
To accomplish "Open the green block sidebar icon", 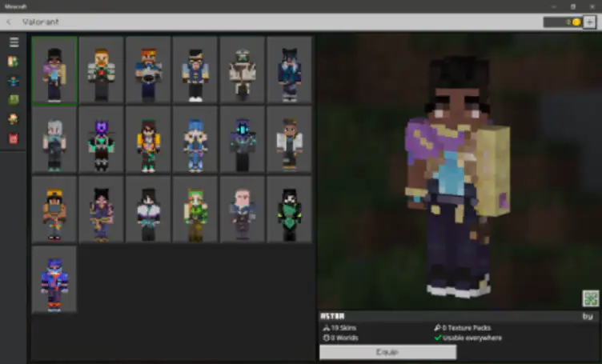I will 14,100.
